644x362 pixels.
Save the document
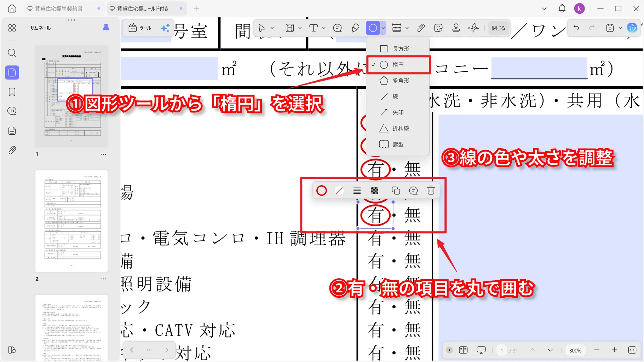[x=610, y=28]
